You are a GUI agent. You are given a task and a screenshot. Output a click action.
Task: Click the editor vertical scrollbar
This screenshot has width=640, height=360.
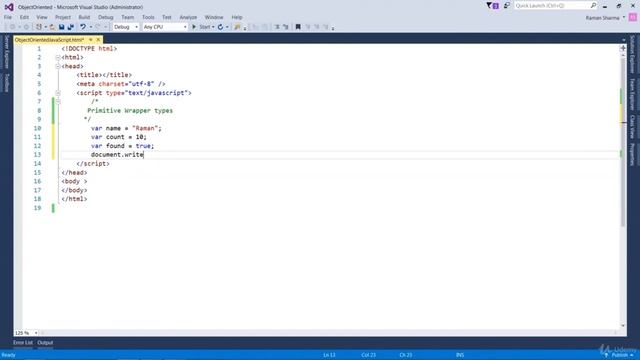[623, 190]
